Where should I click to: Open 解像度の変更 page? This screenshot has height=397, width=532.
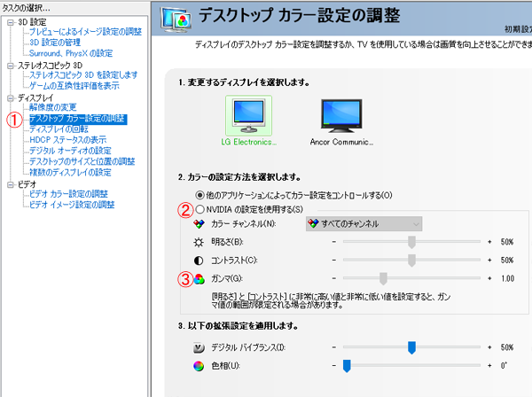53,107
